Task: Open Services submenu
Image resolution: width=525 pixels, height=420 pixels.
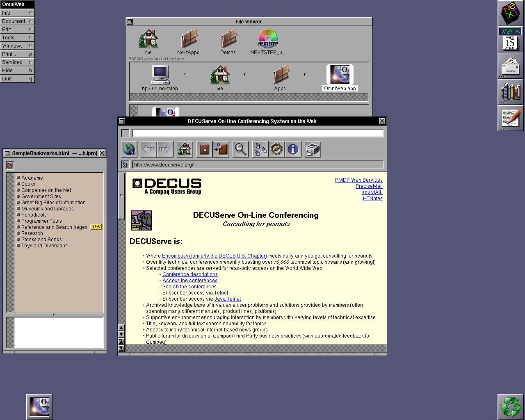Action: pos(17,62)
